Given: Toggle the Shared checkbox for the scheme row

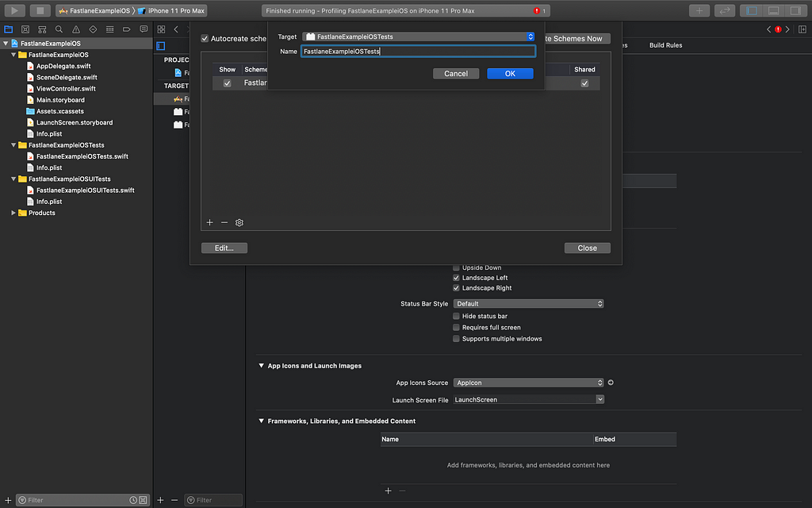Looking at the screenshot, I should [584, 83].
